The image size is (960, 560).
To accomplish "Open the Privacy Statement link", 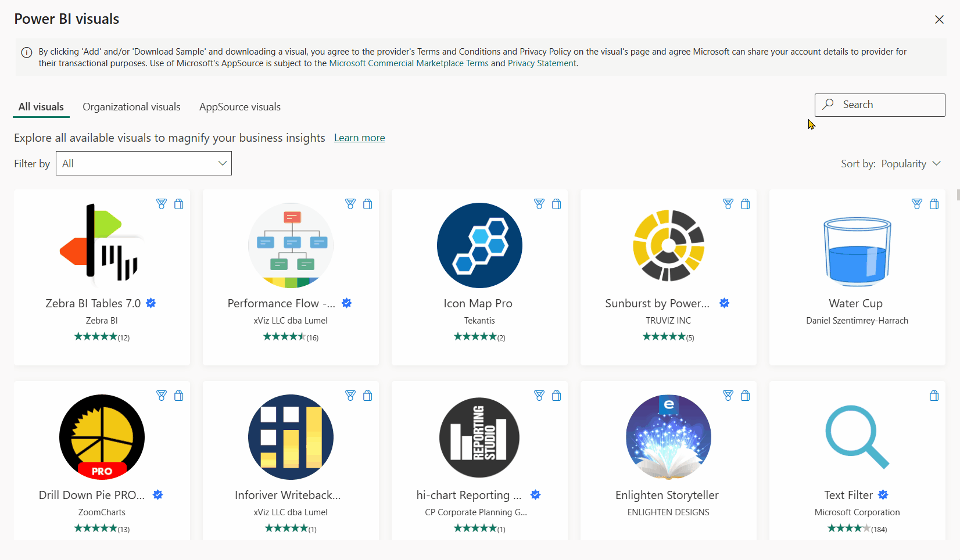I will pyautogui.click(x=542, y=63).
